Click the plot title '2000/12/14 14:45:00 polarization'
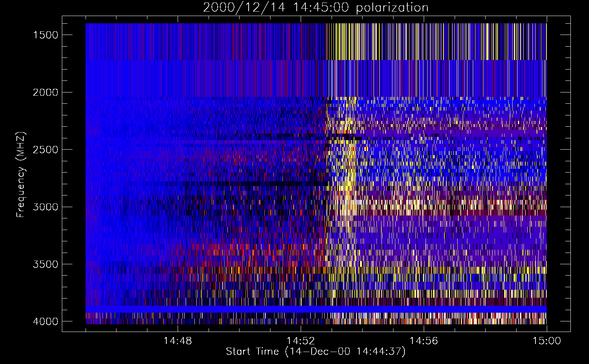Viewport: 589px width, 364px height. 316,7
